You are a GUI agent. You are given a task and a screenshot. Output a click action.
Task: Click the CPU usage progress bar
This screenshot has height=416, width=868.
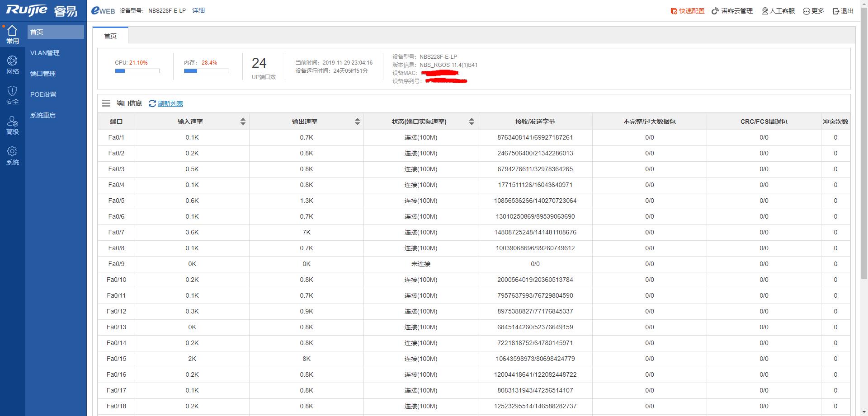(137, 71)
